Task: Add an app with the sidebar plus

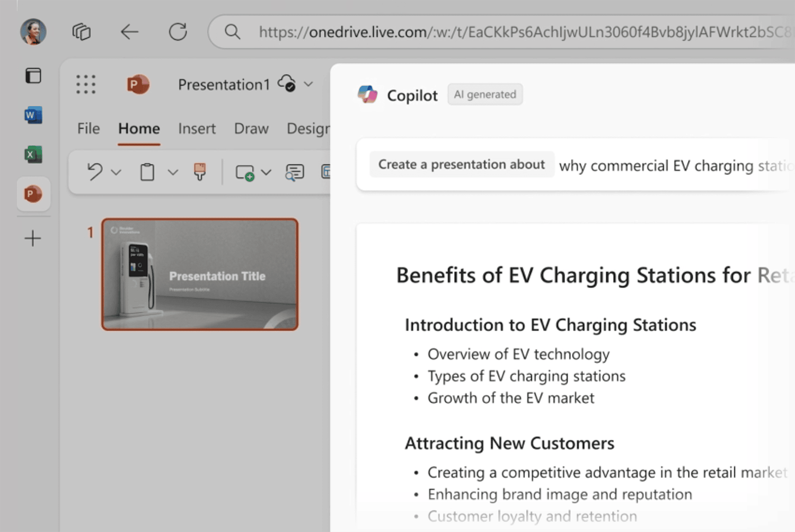Action: pos(33,238)
